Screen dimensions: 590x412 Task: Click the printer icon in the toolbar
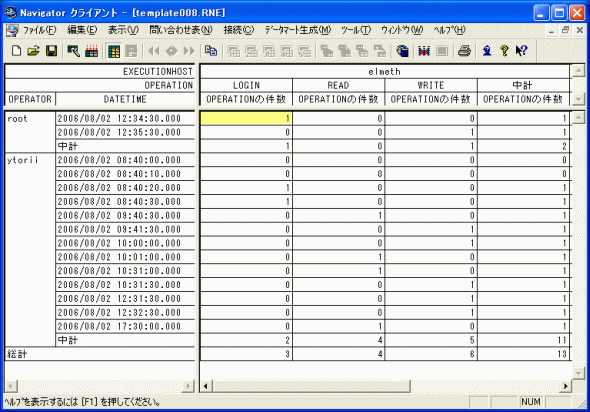[464, 51]
